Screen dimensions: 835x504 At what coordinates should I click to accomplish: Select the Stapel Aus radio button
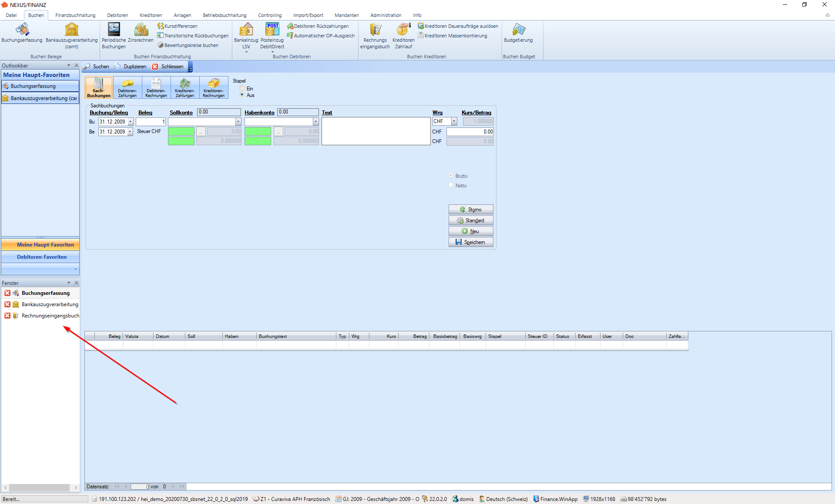pos(242,95)
